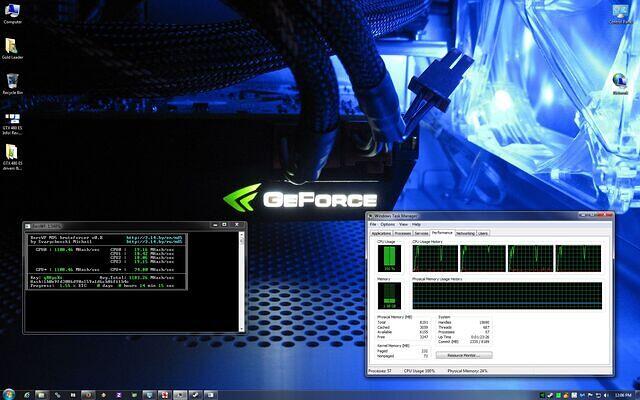Click the Memory meter graph
The image size is (640, 400).
(x=389, y=296)
